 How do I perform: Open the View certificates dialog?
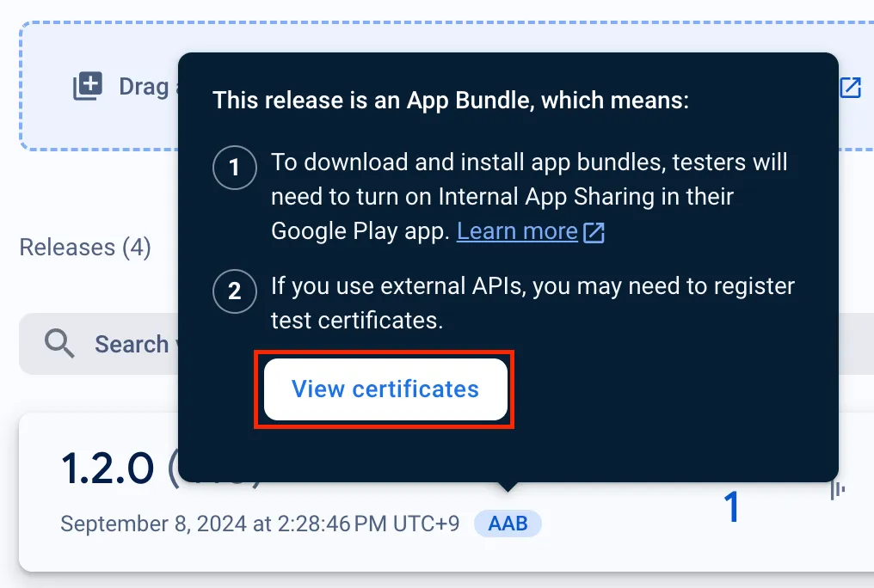pyautogui.click(x=385, y=389)
